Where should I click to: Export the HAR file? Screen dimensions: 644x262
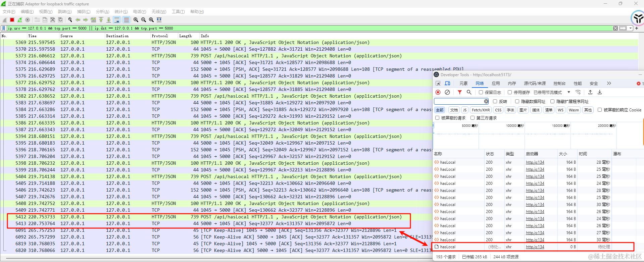click(x=600, y=92)
